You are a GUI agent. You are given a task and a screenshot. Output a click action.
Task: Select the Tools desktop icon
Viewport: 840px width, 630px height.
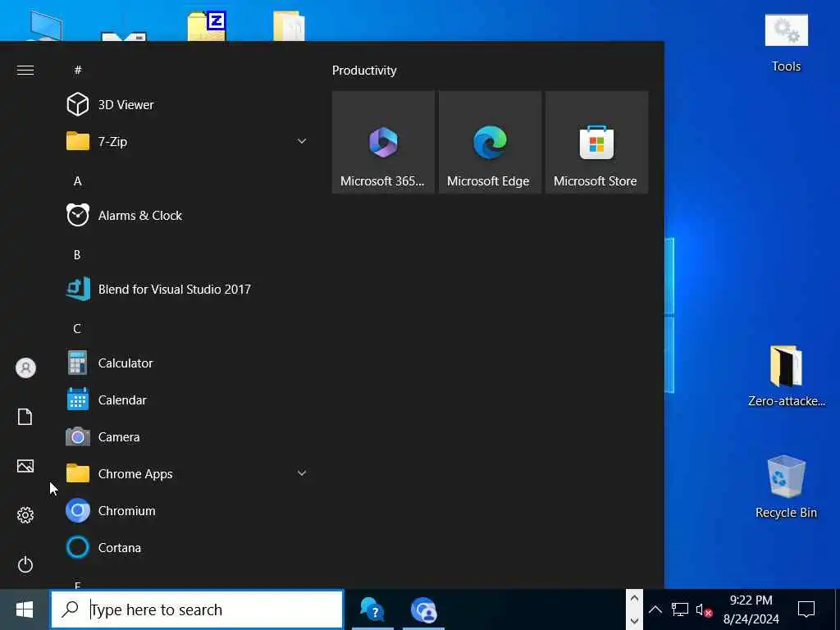tap(786, 43)
